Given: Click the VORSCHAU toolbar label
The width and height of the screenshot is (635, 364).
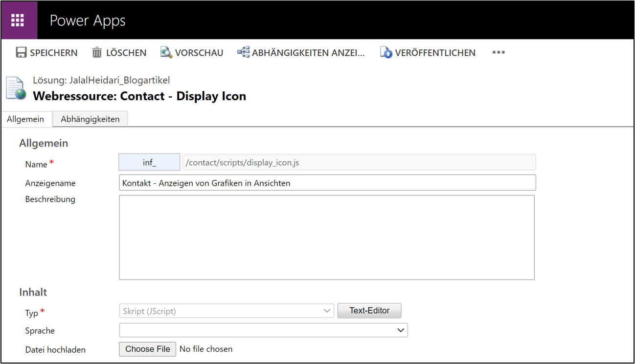Looking at the screenshot, I should click(199, 53).
